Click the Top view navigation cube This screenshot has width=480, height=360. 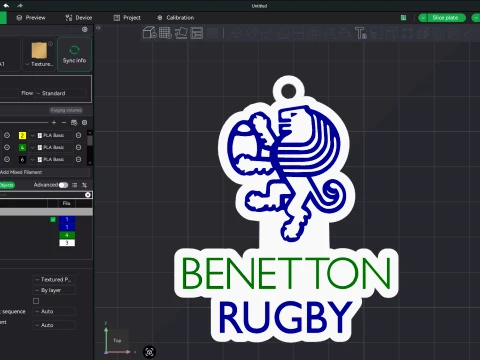117,340
